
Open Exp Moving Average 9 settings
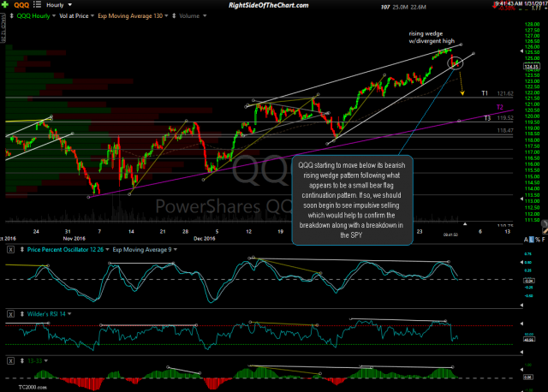(142, 249)
